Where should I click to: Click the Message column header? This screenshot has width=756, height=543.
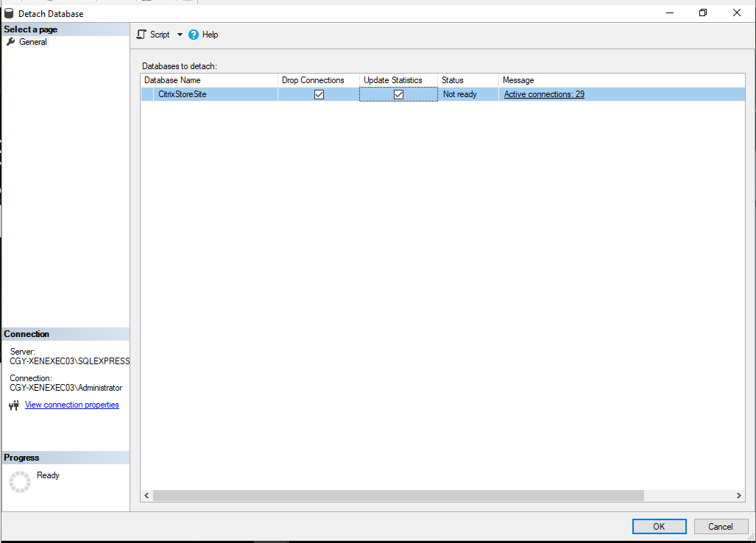click(x=621, y=80)
